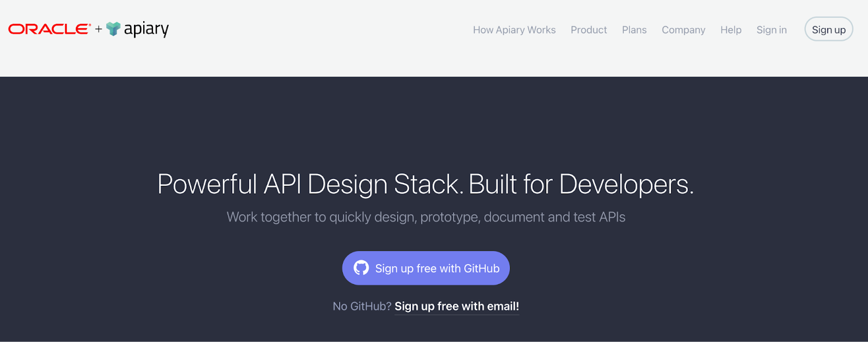The image size is (868, 342).
Task: Open How Apiary Works menu item
Action: click(514, 30)
